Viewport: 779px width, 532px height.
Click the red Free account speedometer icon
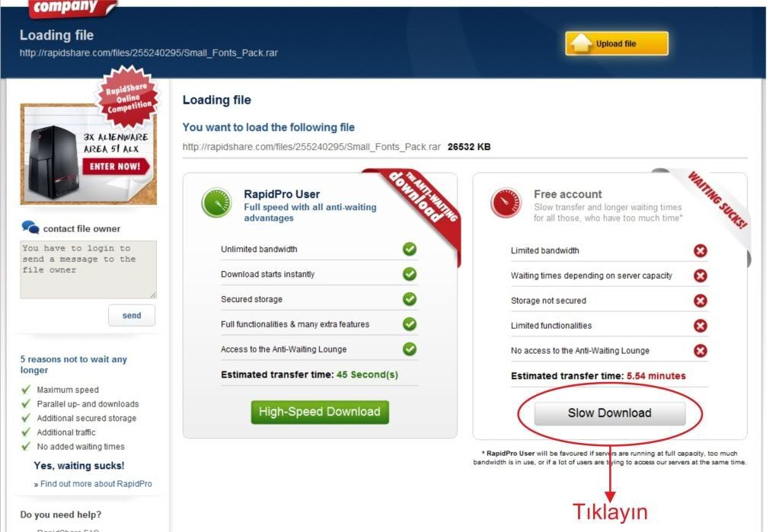click(506, 203)
